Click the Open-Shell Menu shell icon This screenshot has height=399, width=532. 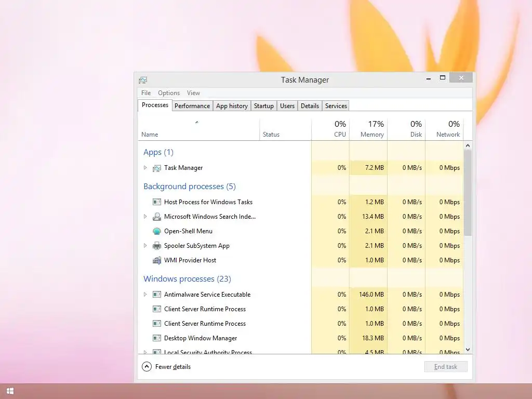tap(157, 231)
